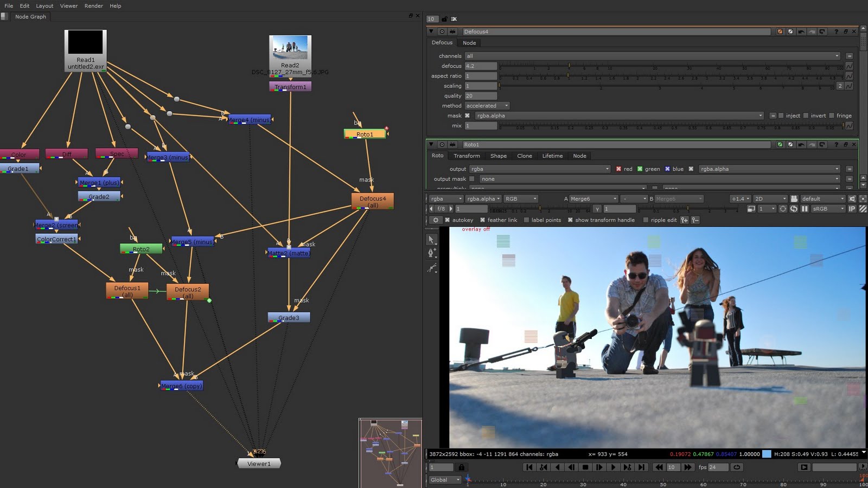868x488 pixels.
Task: Click the fps input field
Action: tap(718, 467)
